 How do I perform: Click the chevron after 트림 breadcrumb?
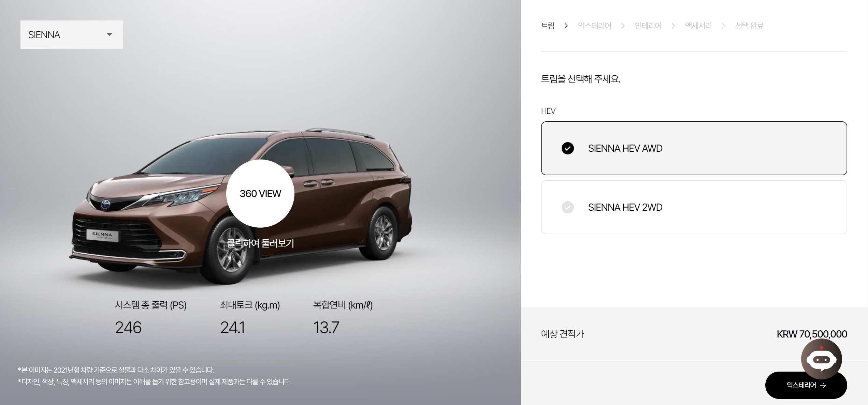pos(566,26)
